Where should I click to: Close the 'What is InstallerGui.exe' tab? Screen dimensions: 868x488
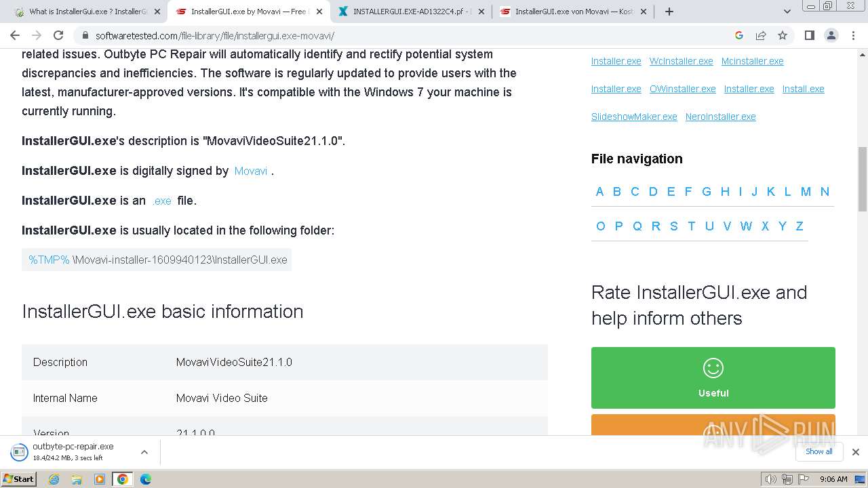[157, 12]
